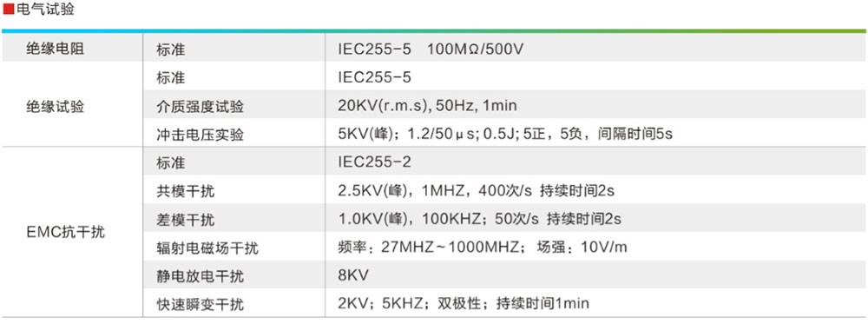This screenshot has width=868, height=324.
Task: Click the EMC抗干扰 category cell
Action: (x=73, y=232)
